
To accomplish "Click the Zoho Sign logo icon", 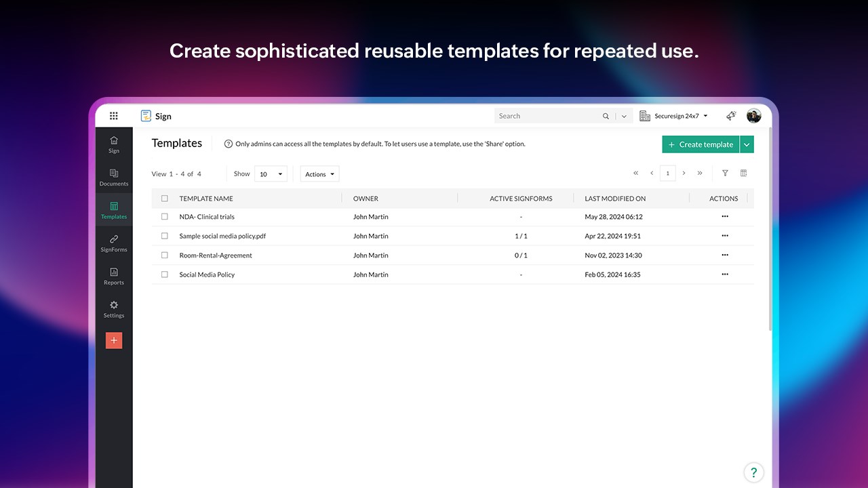I will tap(146, 116).
